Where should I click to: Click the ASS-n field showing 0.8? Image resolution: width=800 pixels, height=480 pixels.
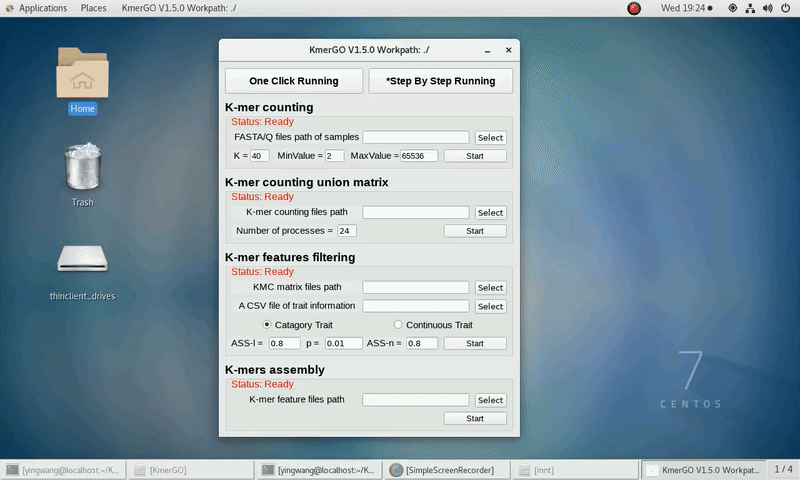point(422,344)
